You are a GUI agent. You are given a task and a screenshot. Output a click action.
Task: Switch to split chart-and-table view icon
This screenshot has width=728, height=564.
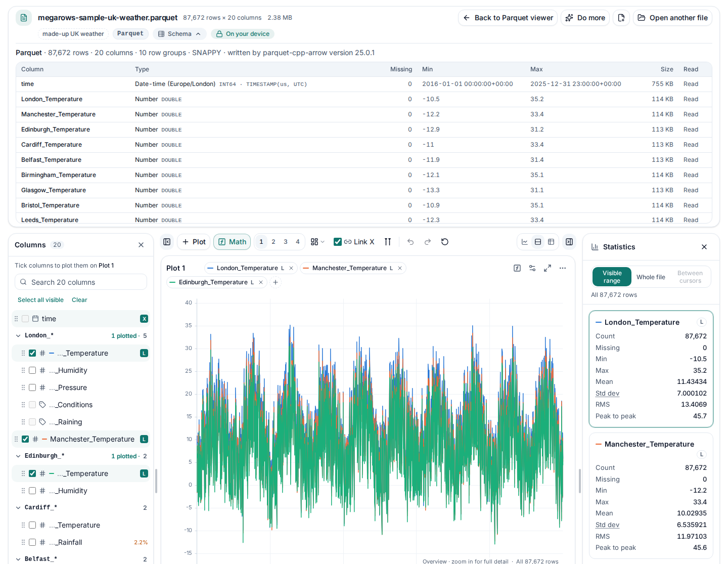(538, 242)
